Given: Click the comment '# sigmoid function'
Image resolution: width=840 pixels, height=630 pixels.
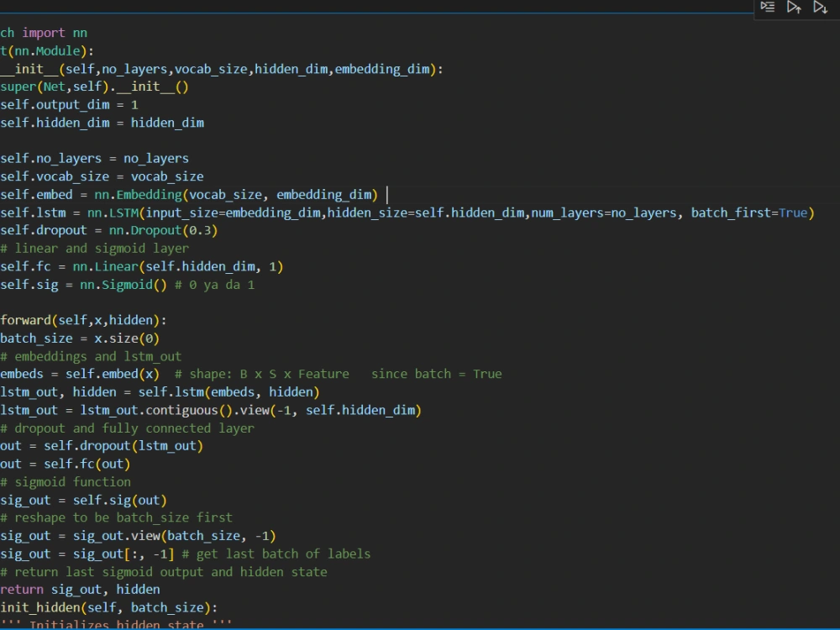Looking at the screenshot, I should [66, 482].
